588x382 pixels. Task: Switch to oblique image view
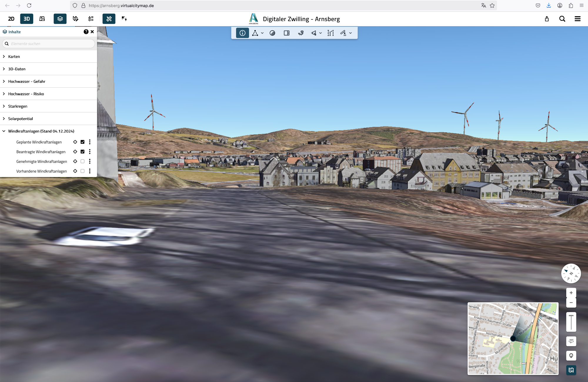tap(42, 19)
